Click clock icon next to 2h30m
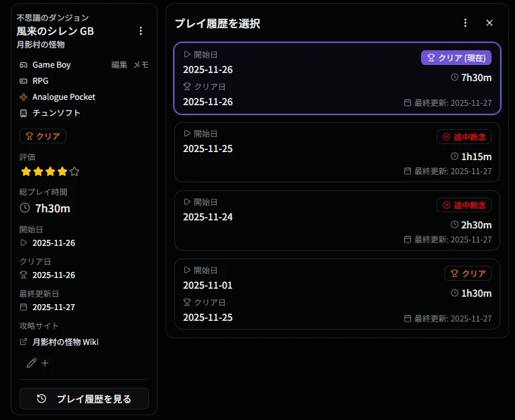The height and width of the screenshot is (420, 515). [x=455, y=224]
